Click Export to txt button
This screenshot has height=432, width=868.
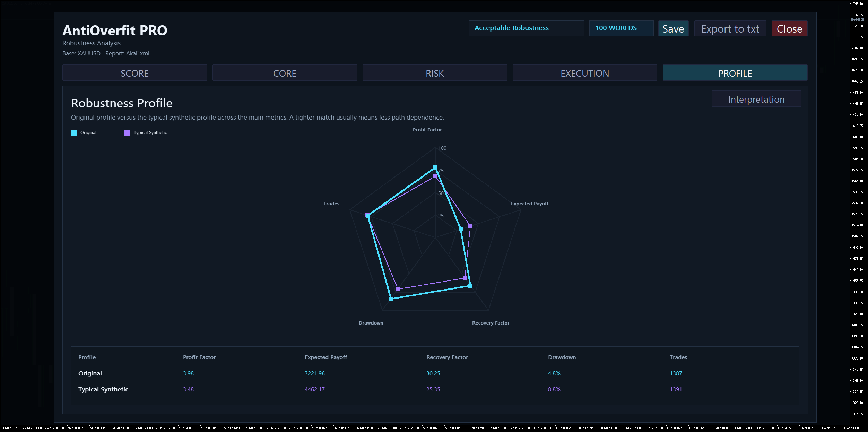[x=730, y=29]
